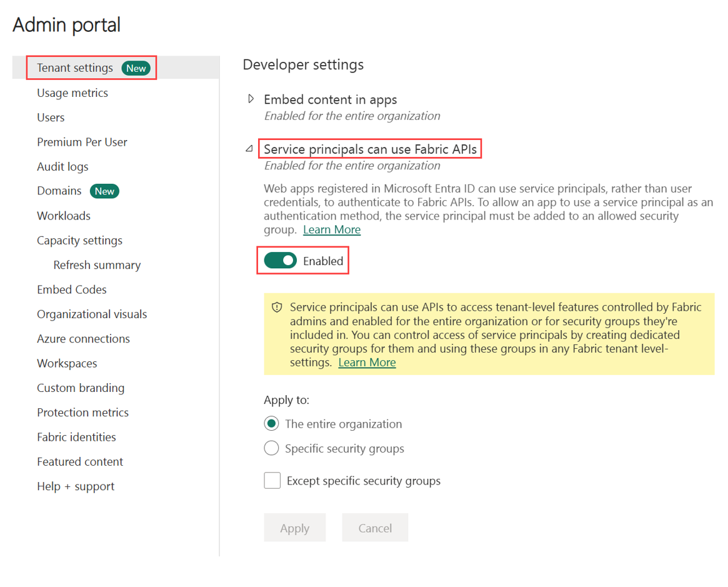The height and width of the screenshot is (587, 728).
Task: Check Except specific security groups
Action: point(272,480)
